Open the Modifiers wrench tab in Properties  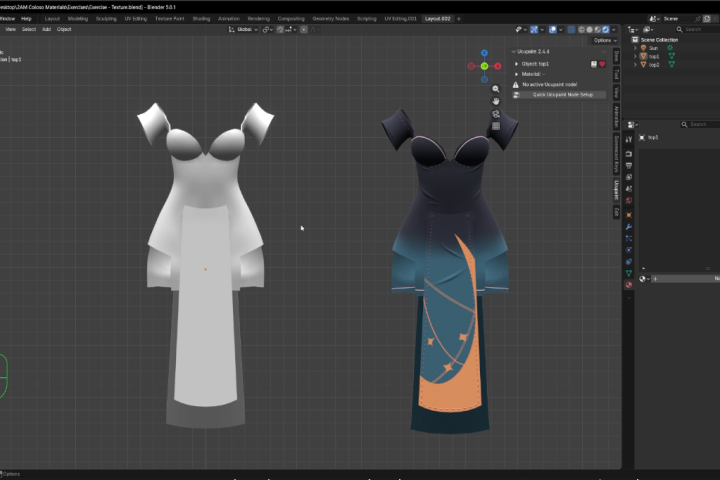pos(629,227)
